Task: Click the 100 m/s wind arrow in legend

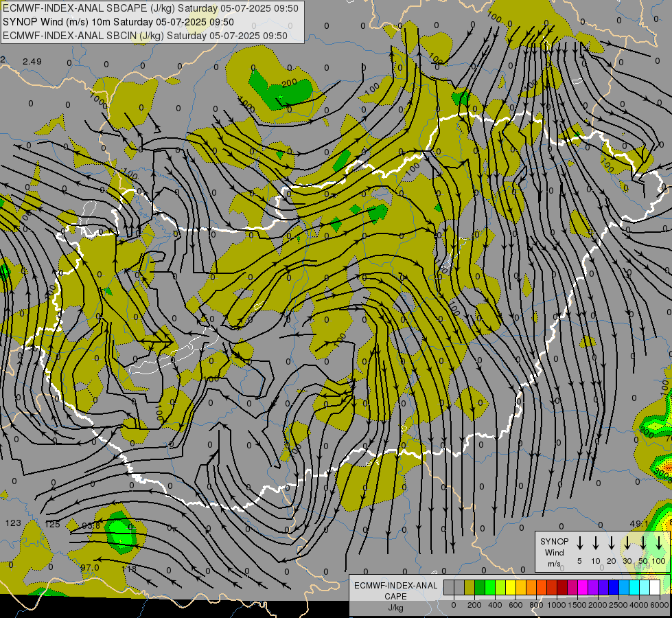Action: tap(659, 542)
